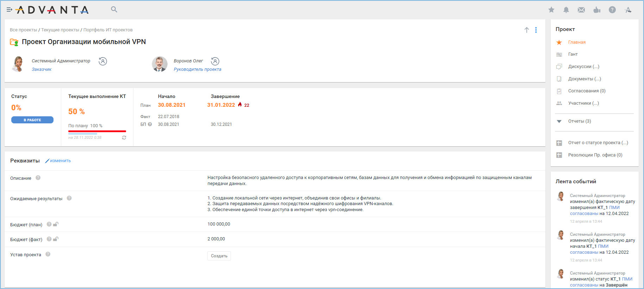Open the Гант menu item
The image size is (644, 289).
[573, 54]
